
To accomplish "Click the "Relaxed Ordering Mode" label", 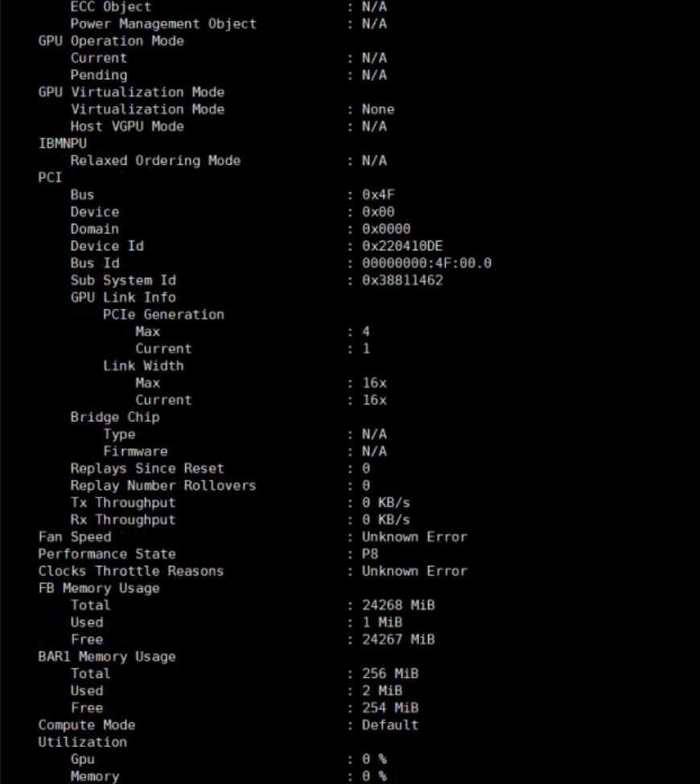I will point(155,160).
